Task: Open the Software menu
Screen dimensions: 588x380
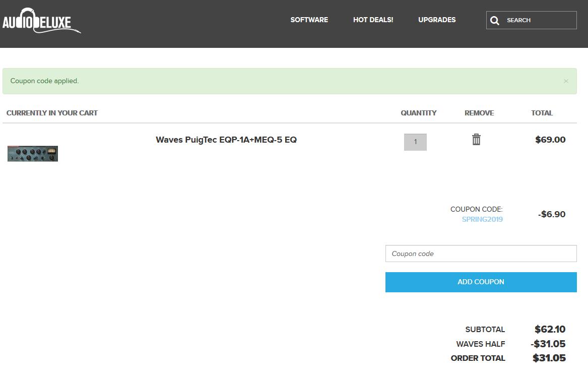Action: pyautogui.click(x=309, y=20)
